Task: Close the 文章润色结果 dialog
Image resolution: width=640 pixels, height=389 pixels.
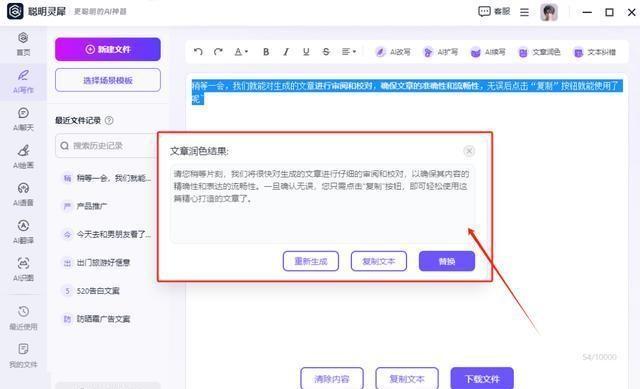Action: coord(469,151)
